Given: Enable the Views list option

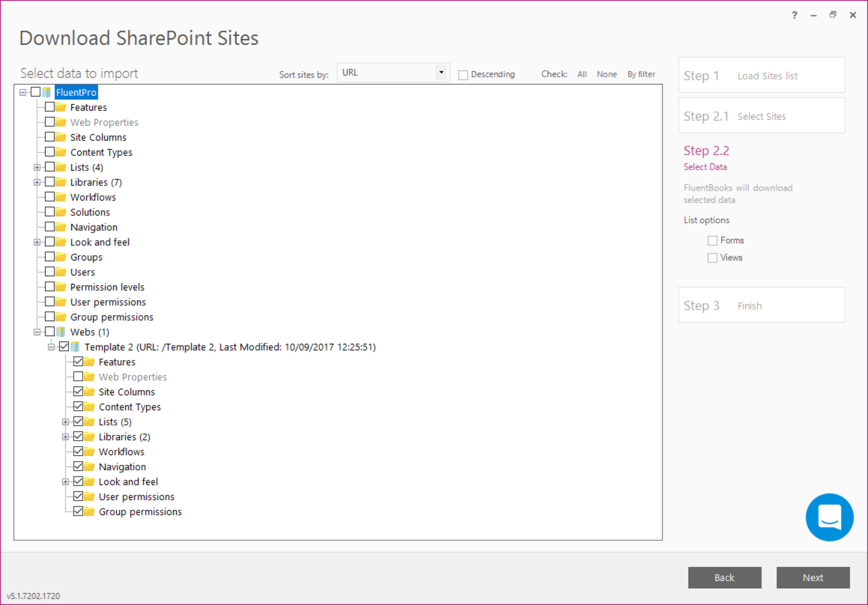Looking at the screenshot, I should click(x=712, y=258).
